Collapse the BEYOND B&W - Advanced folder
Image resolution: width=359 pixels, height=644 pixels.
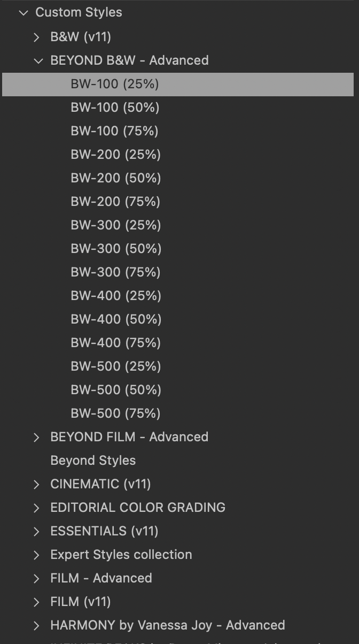click(38, 60)
